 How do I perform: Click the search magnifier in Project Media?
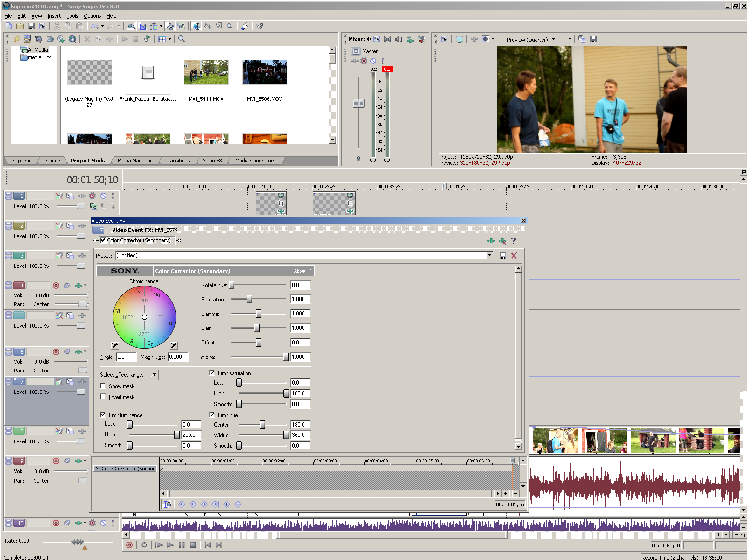click(x=182, y=39)
